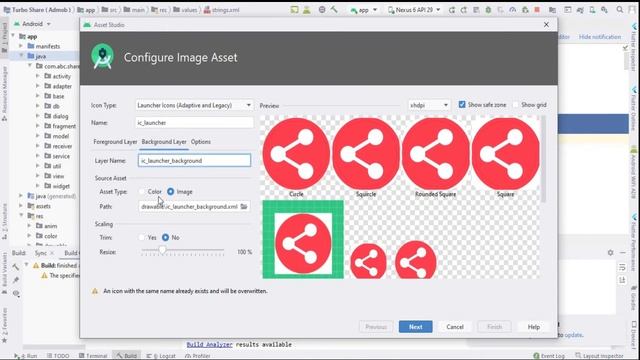The width and height of the screenshot is (640, 360).
Task: Expand the assets folder
Action: [21, 206]
